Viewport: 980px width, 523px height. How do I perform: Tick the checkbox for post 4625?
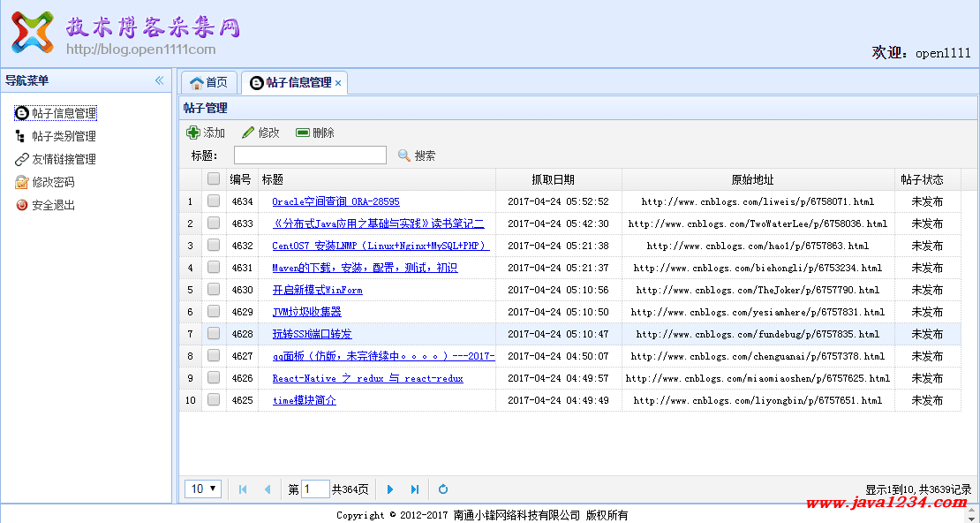pos(214,399)
